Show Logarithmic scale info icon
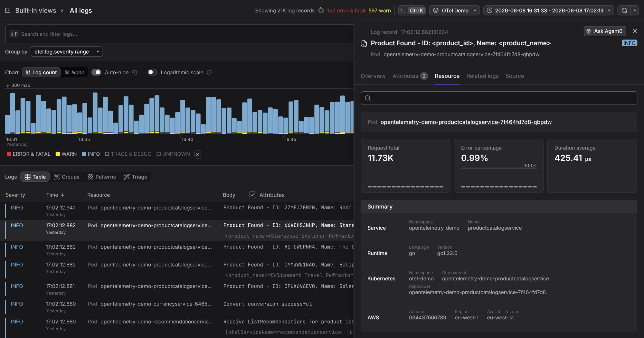The width and height of the screenshot is (644, 338). coord(209,72)
